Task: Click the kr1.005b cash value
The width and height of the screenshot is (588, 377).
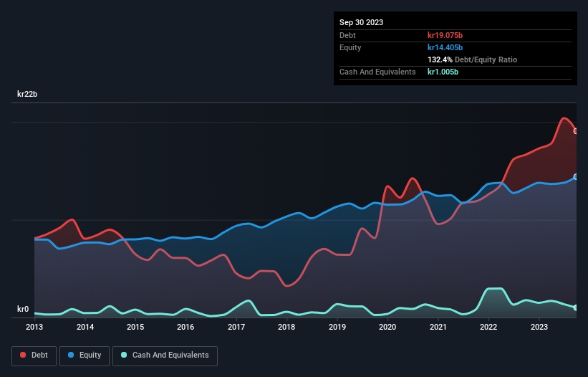Action: click(443, 72)
